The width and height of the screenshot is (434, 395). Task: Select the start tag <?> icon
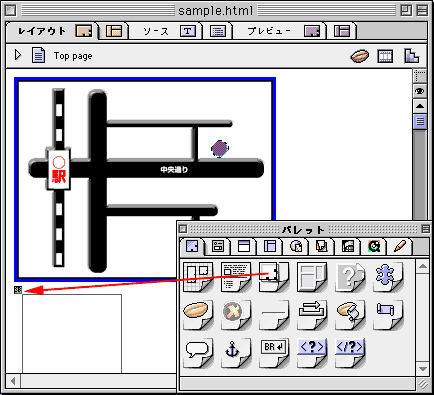pos(312,353)
